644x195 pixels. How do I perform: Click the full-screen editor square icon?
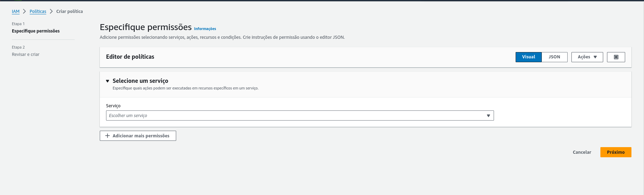point(616,57)
